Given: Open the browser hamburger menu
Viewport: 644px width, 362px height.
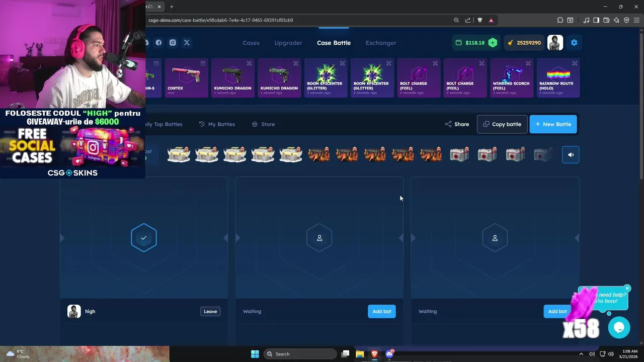Looking at the screenshot, I should point(636,20).
